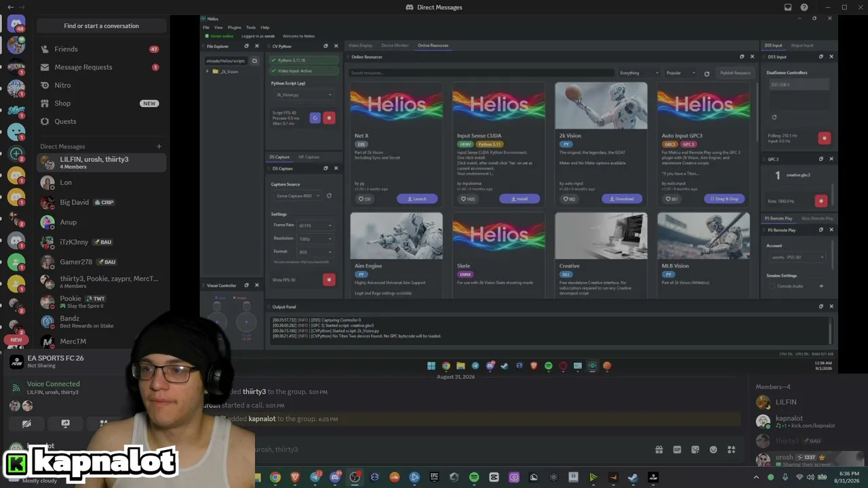Open the Popular sort dropdown
This screenshot has height=488, width=868.
pyautogui.click(x=681, y=73)
